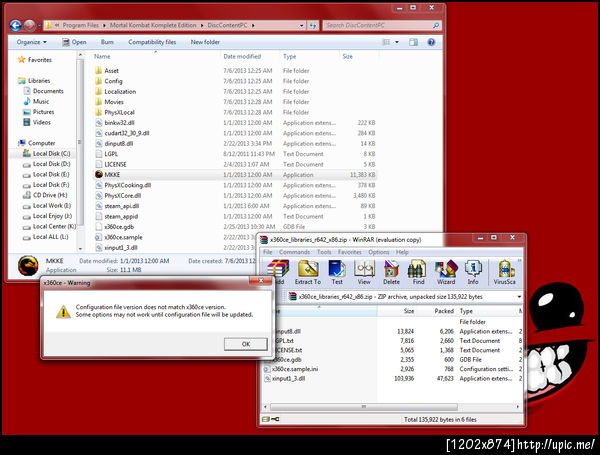Viewport: 600px width, 455px height.
Task: Click the Open button in Explorer toolbar
Action: (74, 42)
